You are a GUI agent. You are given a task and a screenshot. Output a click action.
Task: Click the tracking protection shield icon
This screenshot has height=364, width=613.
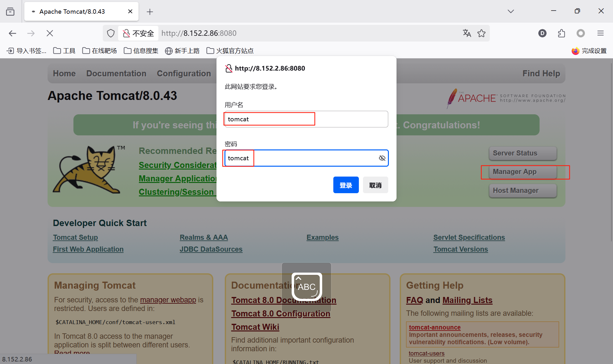click(x=111, y=33)
